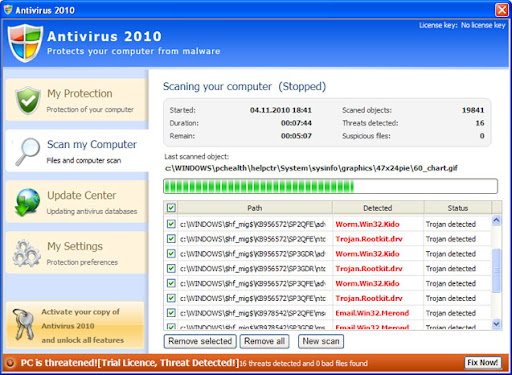Image resolution: width=512 pixels, height=375 pixels.
Task: Open the My Settings tab
Action: click(x=77, y=253)
